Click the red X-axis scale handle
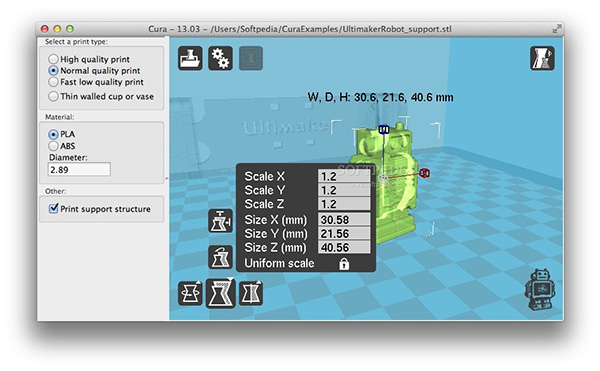Viewport: 600px width, 371px height. point(424,173)
